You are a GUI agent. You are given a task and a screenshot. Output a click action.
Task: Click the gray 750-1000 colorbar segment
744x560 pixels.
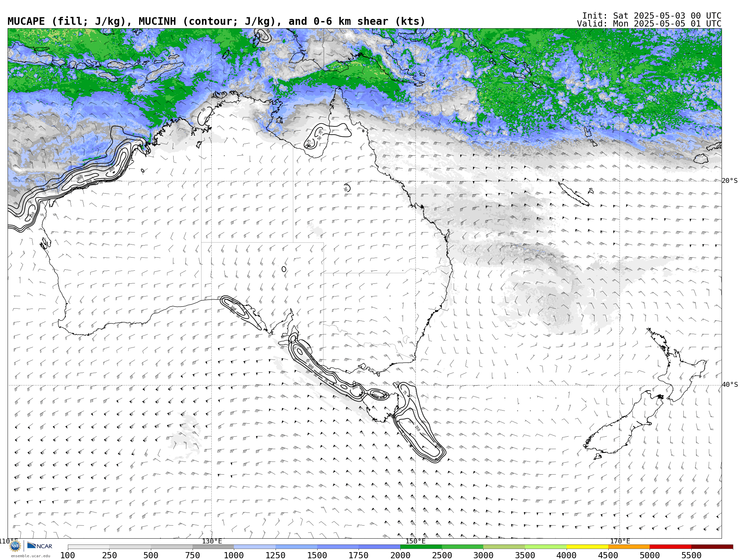[213, 547]
